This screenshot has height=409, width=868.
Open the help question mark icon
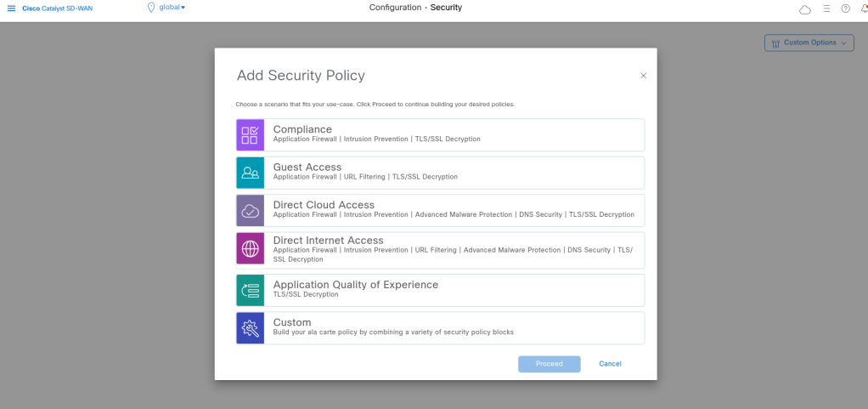pyautogui.click(x=845, y=9)
